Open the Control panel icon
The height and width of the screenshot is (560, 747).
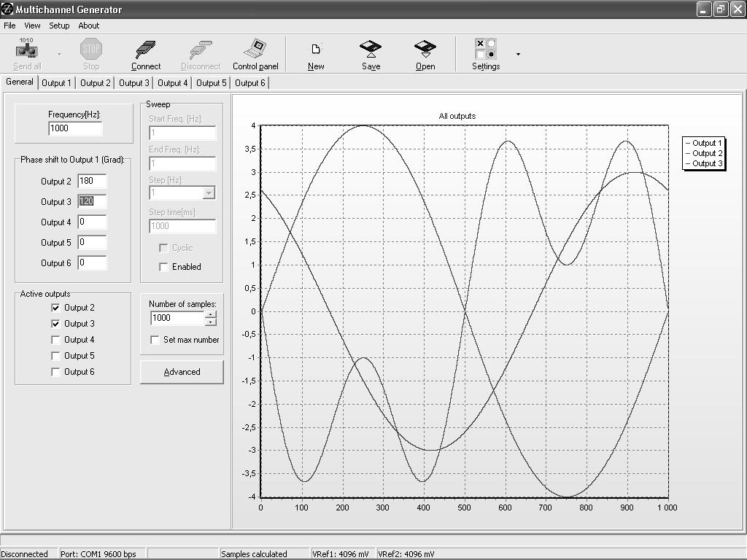[255, 49]
